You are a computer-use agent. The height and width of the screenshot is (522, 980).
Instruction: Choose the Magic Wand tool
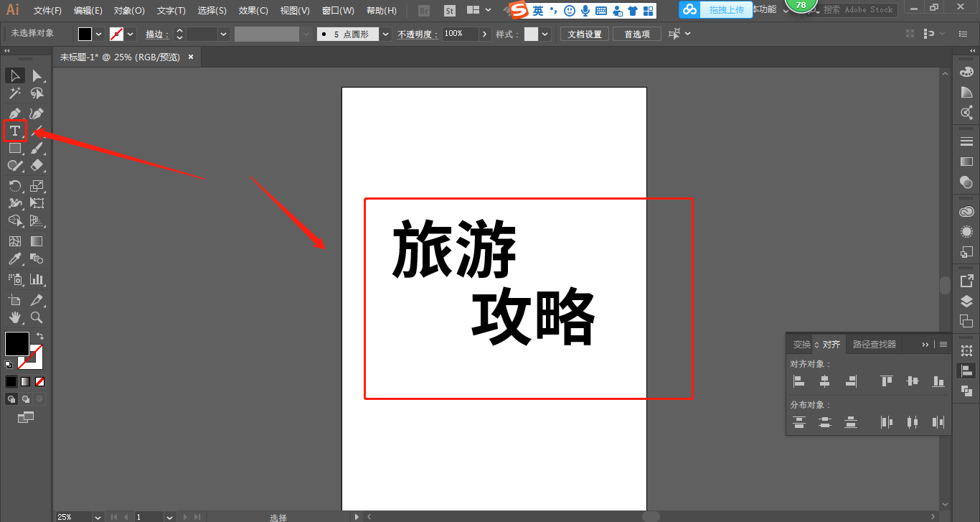[x=15, y=93]
